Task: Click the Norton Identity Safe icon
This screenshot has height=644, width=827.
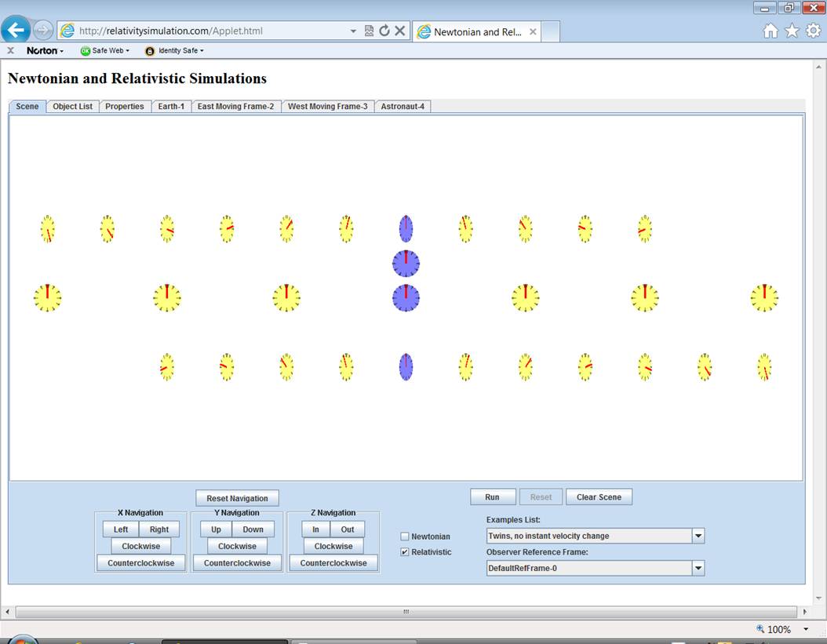Action: pyautogui.click(x=150, y=51)
